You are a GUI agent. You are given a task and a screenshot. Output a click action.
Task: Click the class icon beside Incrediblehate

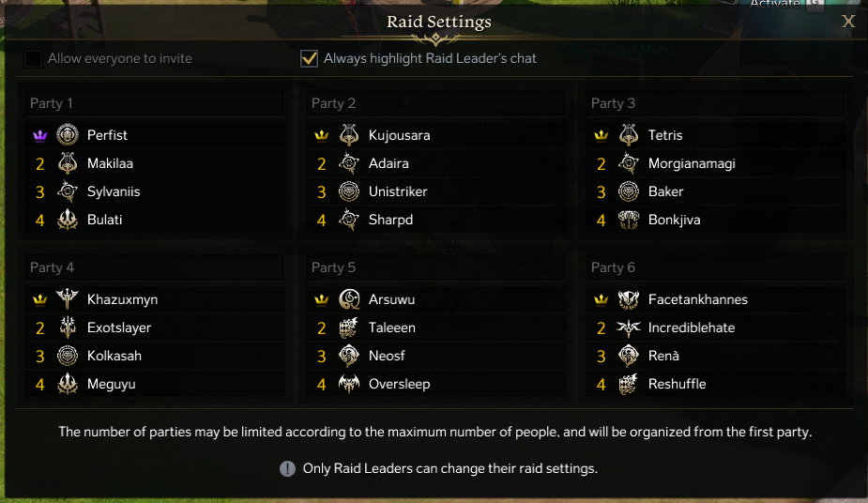pyautogui.click(x=629, y=328)
